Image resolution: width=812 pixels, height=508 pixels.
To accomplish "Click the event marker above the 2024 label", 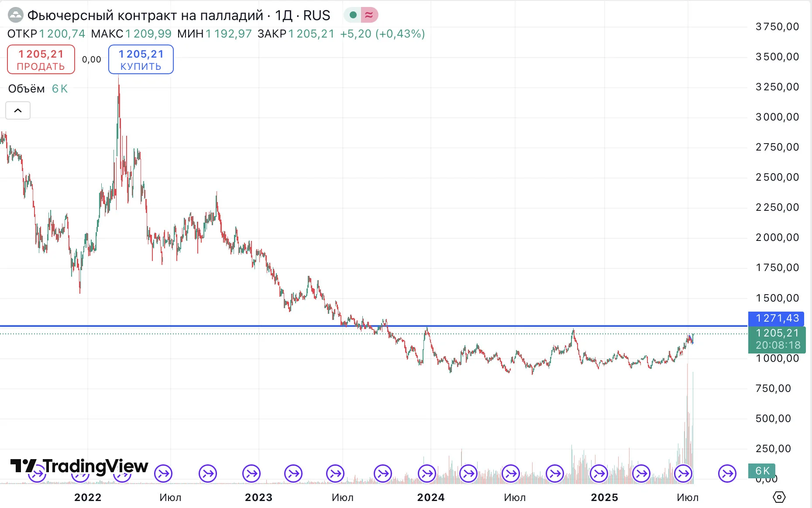I will point(427,474).
